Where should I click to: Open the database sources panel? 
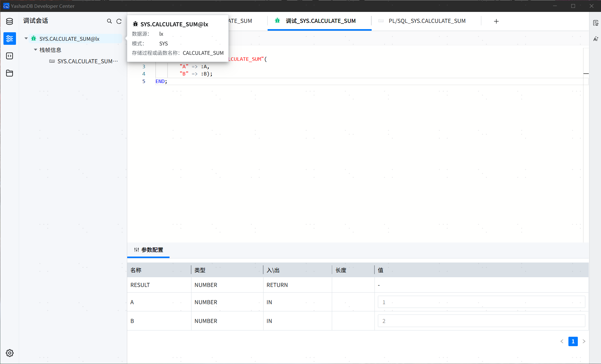coord(9,21)
